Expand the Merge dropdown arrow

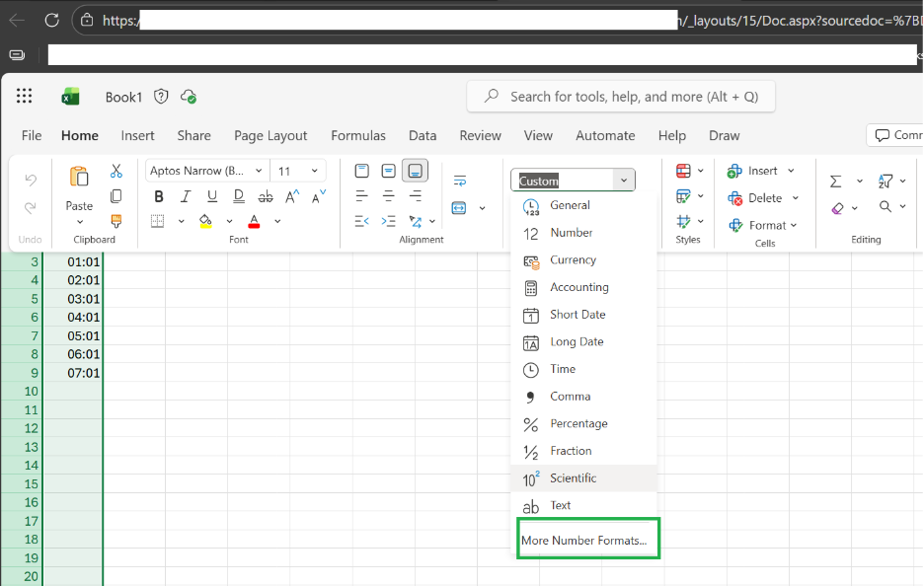point(482,208)
